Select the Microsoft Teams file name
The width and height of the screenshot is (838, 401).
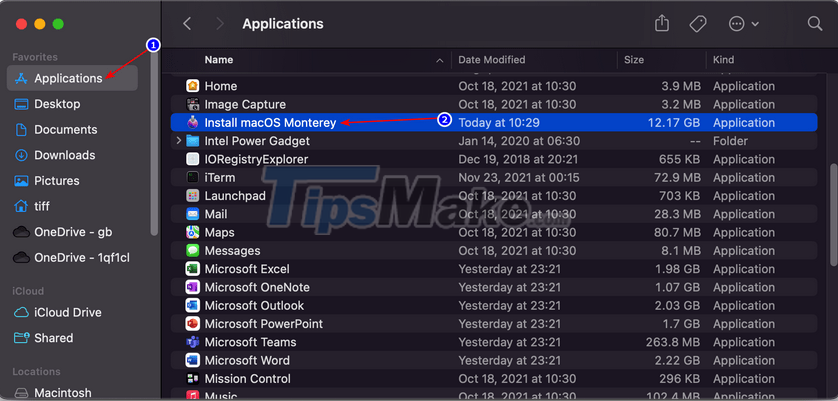(x=250, y=342)
